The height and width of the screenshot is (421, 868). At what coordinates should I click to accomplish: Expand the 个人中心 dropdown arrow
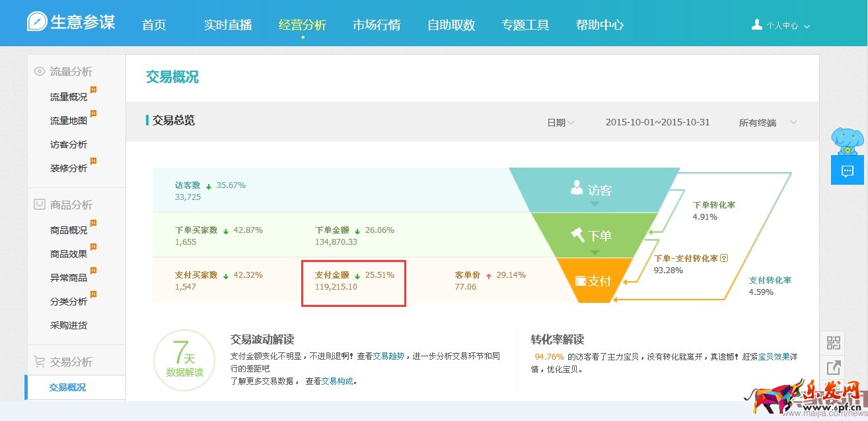point(807,26)
